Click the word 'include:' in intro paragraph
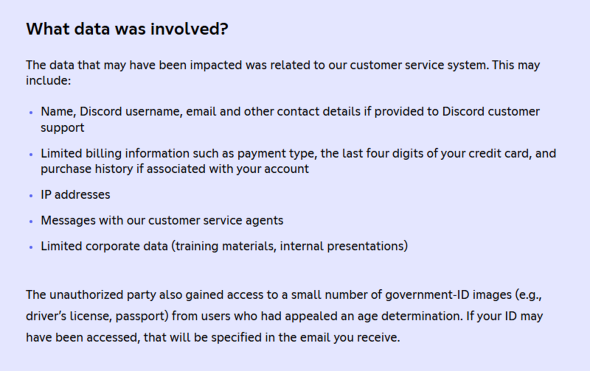Viewport: 590px width, 371px height. pyautogui.click(x=48, y=81)
